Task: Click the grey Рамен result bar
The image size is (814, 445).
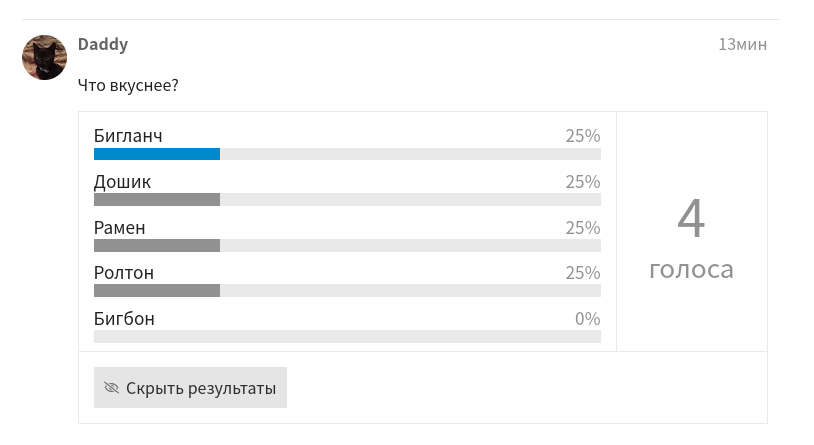Action: 157,246
